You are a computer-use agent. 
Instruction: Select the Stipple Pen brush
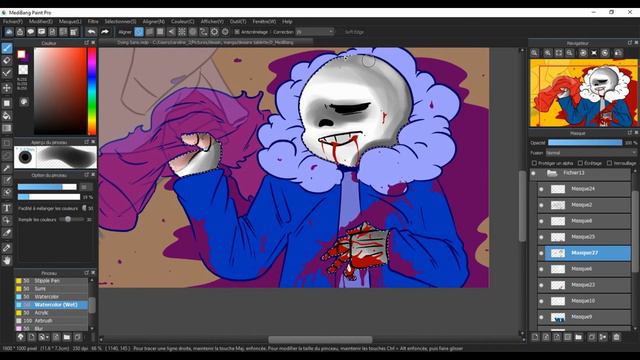[x=51, y=281]
